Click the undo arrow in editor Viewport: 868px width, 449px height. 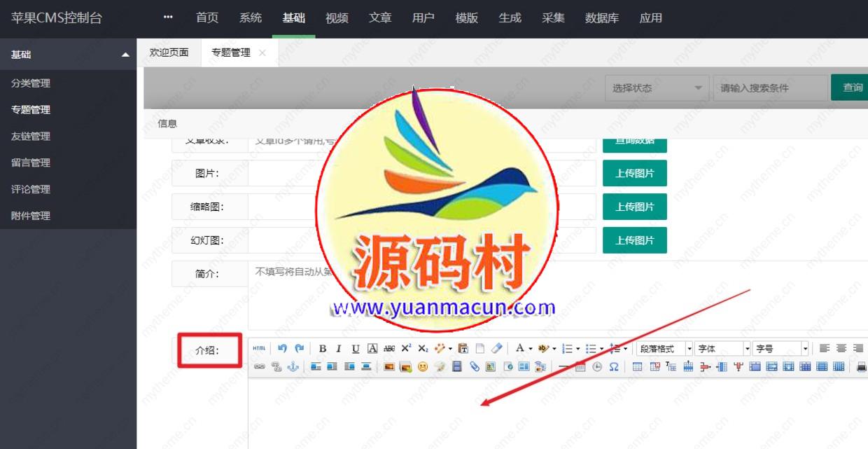tap(282, 348)
